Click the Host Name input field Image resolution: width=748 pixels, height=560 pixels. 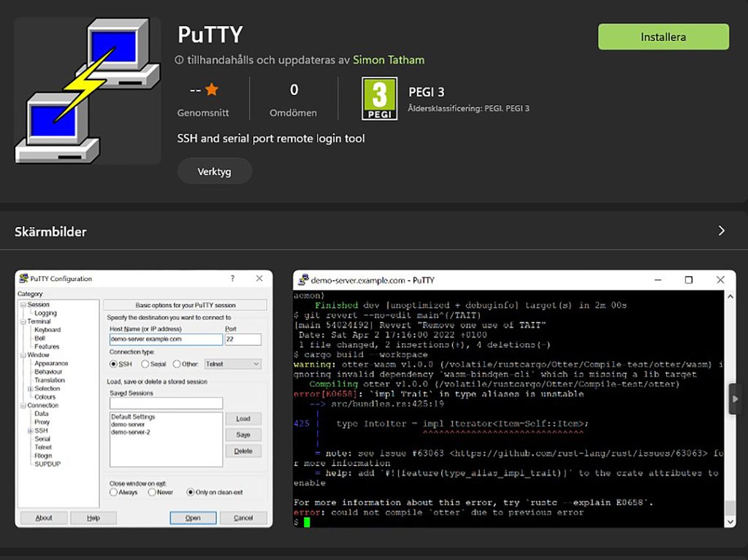pyautogui.click(x=166, y=340)
